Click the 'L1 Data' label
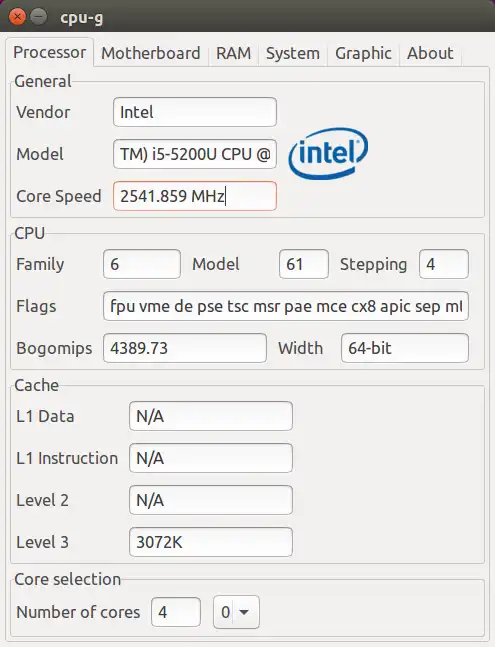This screenshot has width=495, height=647. tap(45, 416)
